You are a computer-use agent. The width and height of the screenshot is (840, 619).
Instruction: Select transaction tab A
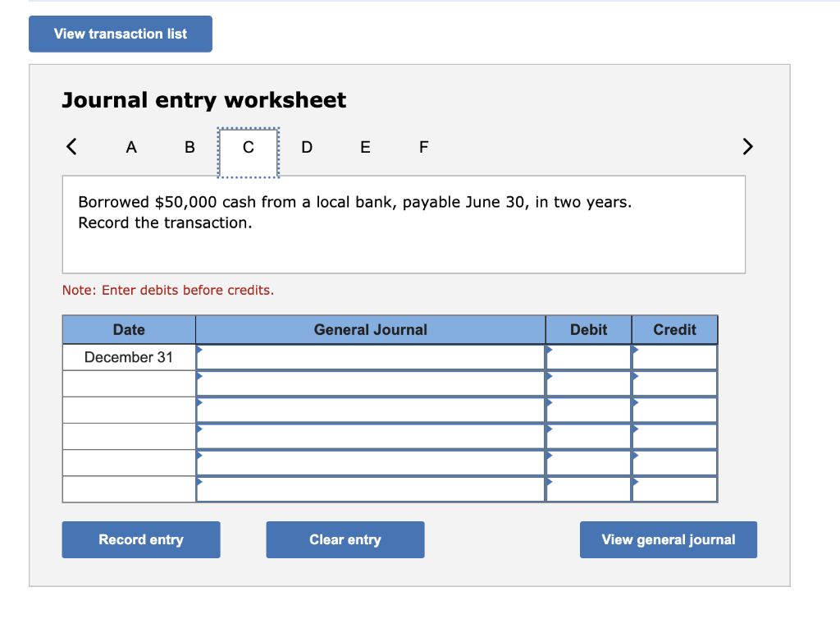[x=130, y=147]
